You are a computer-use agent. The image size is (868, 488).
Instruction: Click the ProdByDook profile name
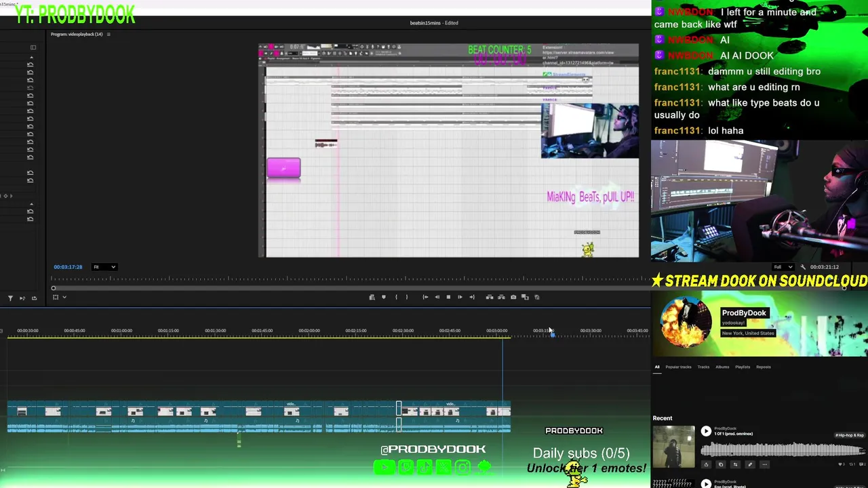click(744, 313)
